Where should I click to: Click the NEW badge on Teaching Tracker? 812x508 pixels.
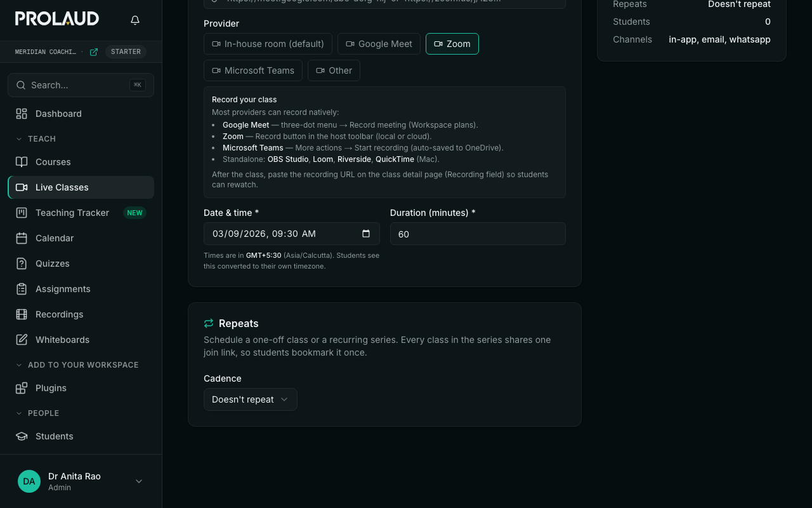pyautogui.click(x=134, y=213)
